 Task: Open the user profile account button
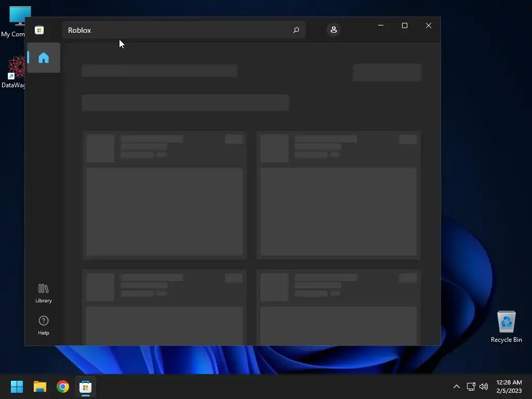[x=334, y=30]
